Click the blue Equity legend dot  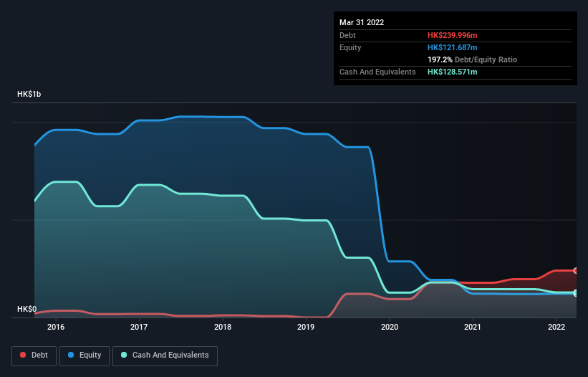pyautogui.click(x=71, y=355)
